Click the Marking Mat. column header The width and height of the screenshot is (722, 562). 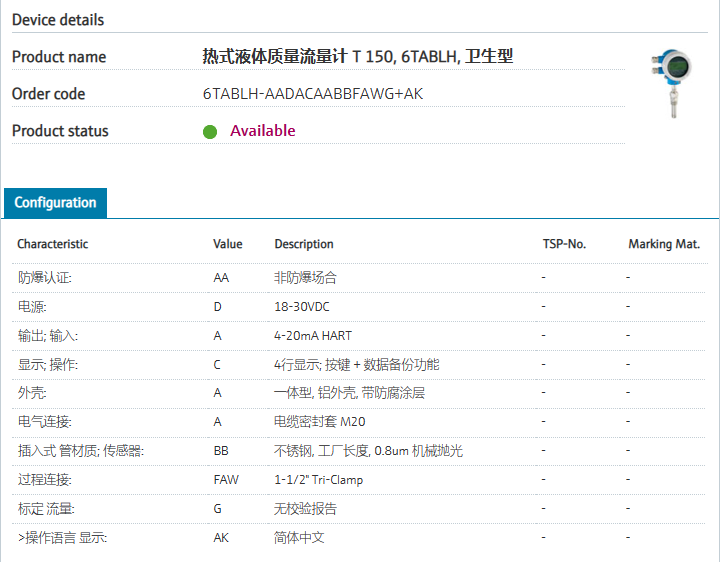pyautogui.click(x=664, y=244)
